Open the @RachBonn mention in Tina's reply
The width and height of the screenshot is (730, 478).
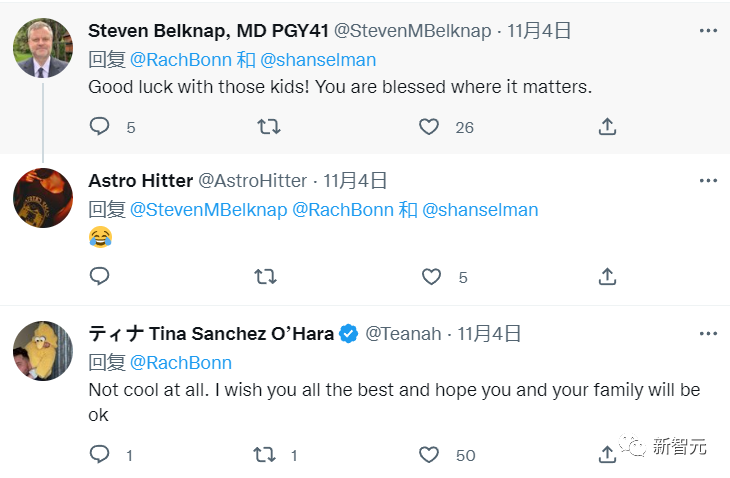click(x=181, y=362)
